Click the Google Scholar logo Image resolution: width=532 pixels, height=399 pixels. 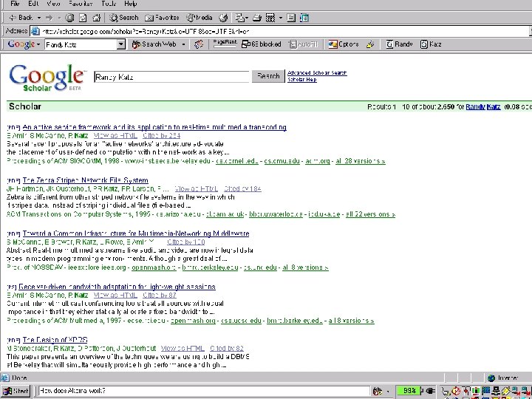click(47, 78)
